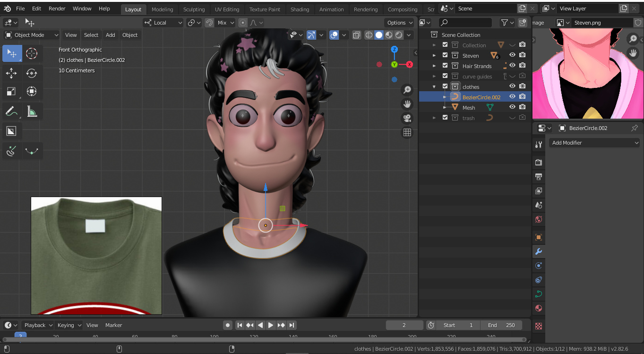Select rendered viewport shading mode
644x354 pixels.
click(x=399, y=35)
